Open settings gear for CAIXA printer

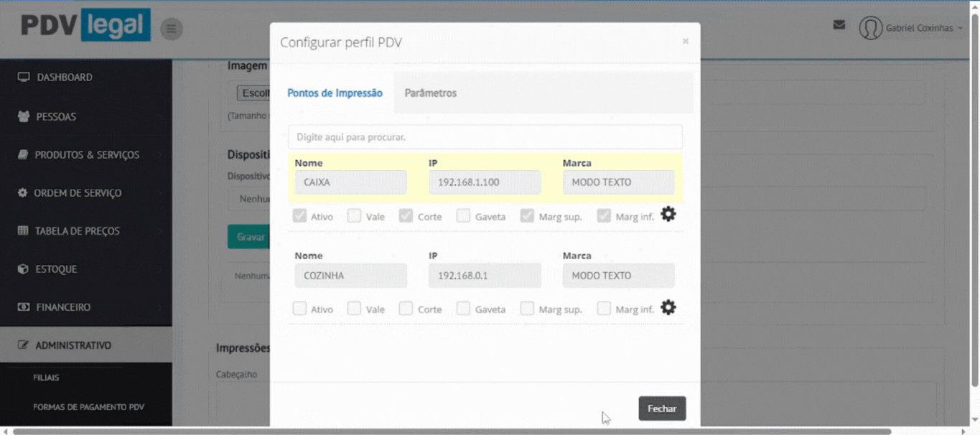668,215
